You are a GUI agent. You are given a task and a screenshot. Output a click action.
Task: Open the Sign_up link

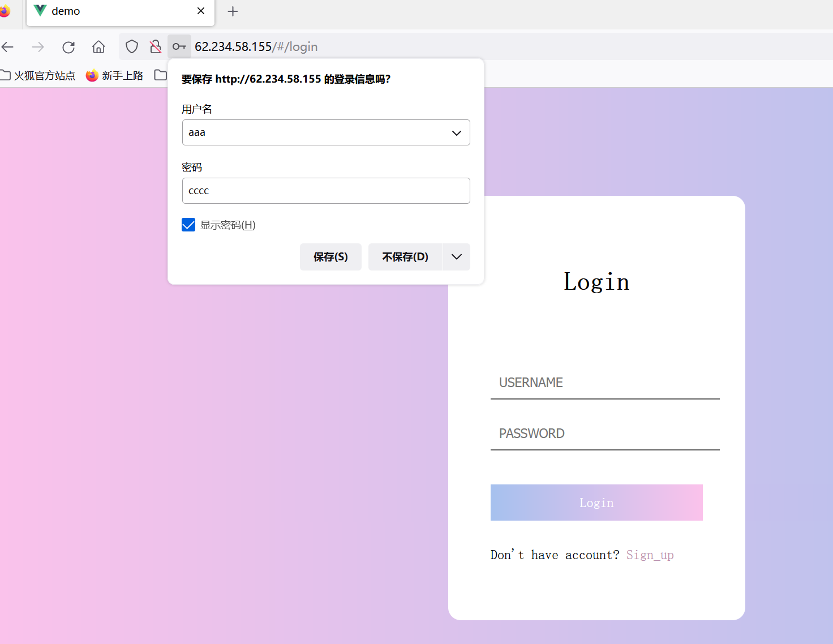650,555
